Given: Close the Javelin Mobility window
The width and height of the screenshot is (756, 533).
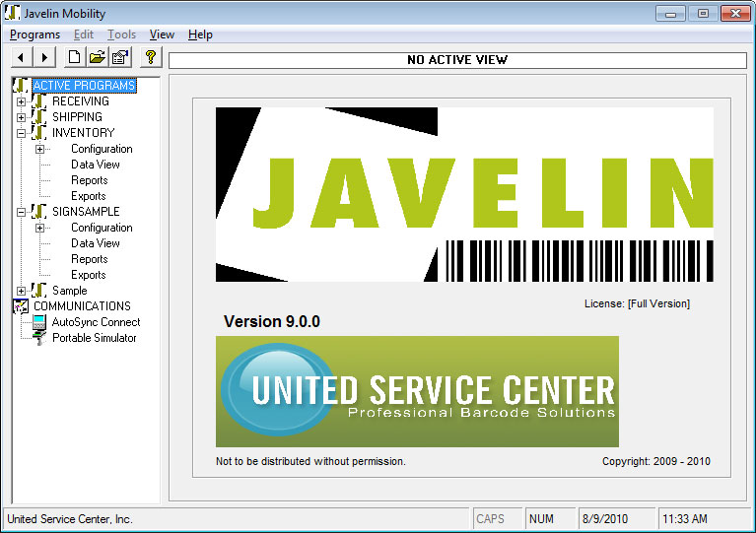Looking at the screenshot, I should (x=735, y=14).
